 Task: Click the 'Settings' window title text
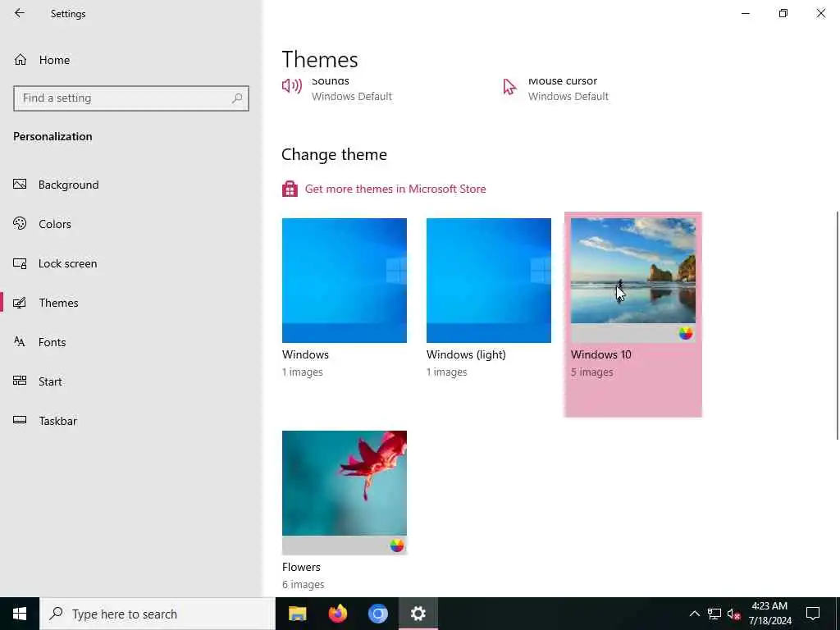click(x=68, y=14)
